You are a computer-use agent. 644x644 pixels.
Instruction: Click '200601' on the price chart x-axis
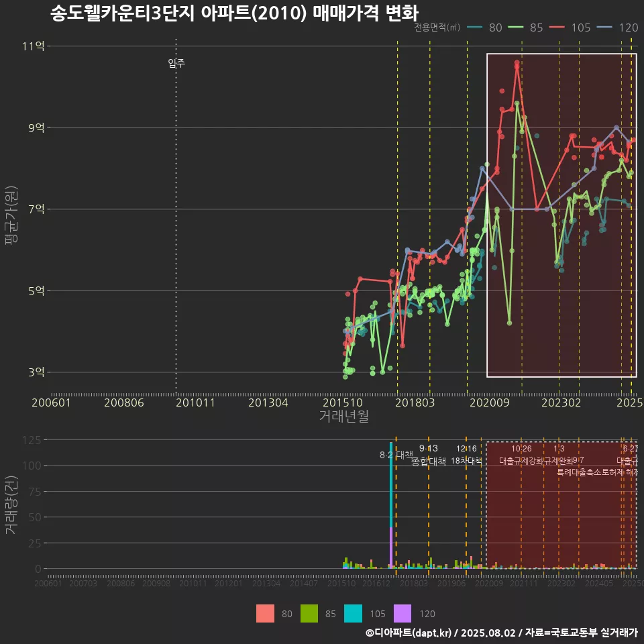52,402
